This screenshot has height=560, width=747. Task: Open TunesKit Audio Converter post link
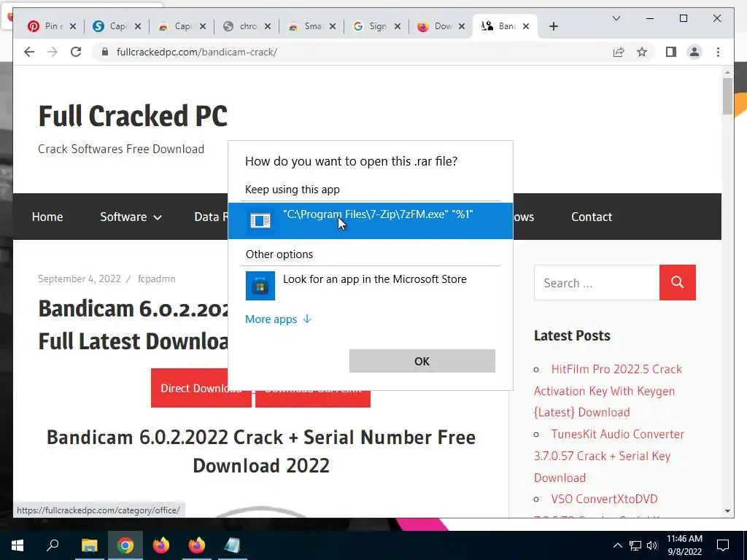(x=609, y=456)
